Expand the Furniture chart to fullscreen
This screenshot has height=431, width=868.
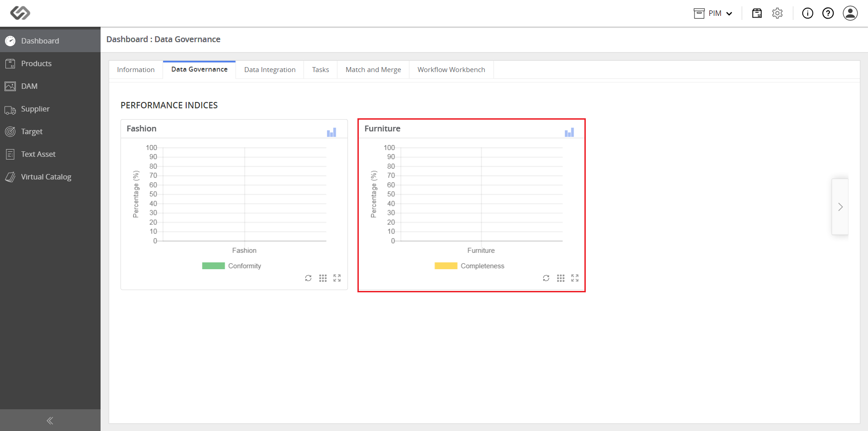575,278
